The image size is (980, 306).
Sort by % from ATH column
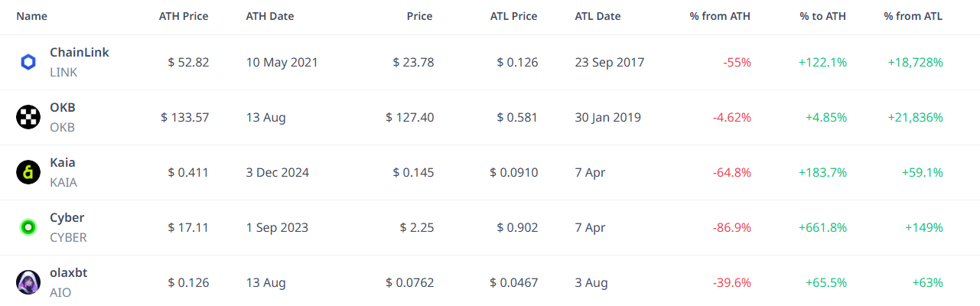pos(720,16)
